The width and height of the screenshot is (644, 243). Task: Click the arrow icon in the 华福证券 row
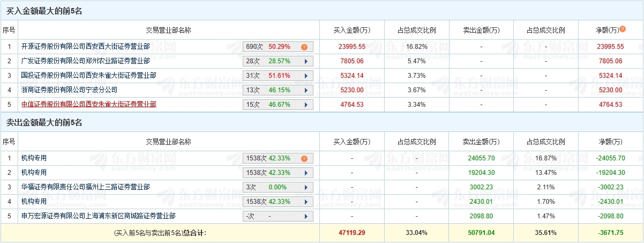click(306, 188)
